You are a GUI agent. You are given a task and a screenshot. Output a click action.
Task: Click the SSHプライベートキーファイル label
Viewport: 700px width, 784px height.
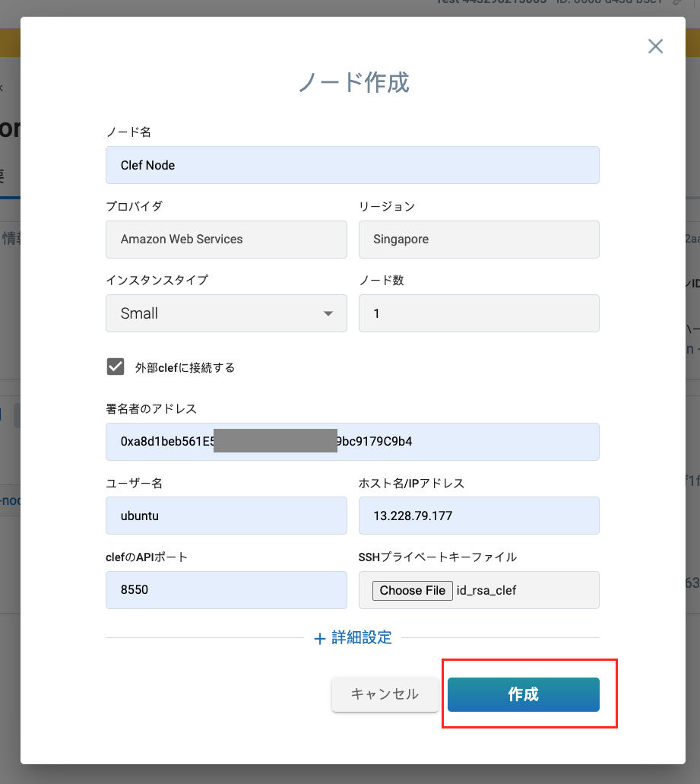pyautogui.click(x=438, y=557)
